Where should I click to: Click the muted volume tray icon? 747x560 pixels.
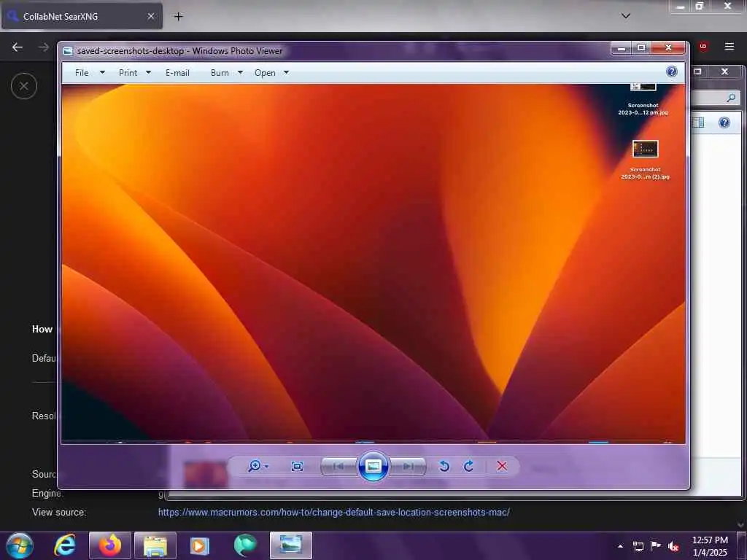coord(673,546)
